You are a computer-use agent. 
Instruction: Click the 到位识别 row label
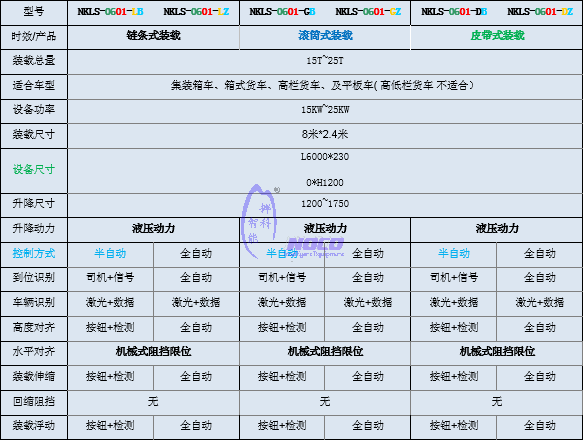(34, 277)
